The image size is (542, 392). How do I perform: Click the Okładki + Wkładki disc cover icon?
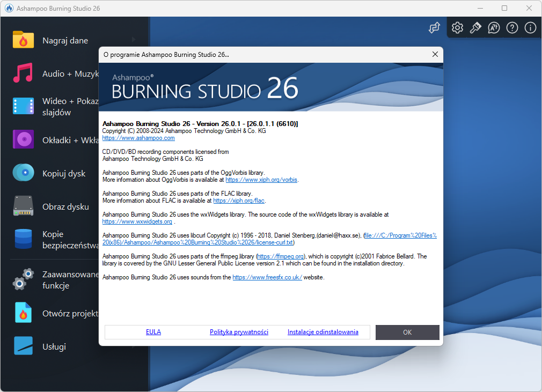tap(23, 139)
